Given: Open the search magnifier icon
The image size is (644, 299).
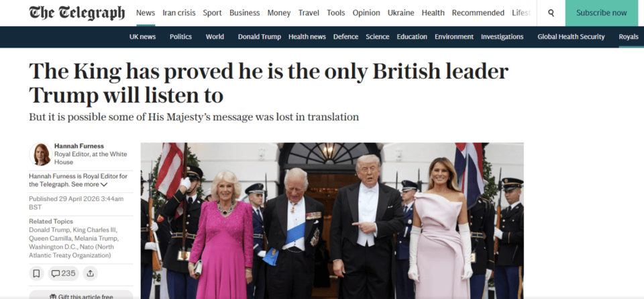Looking at the screenshot, I should click(x=551, y=13).
